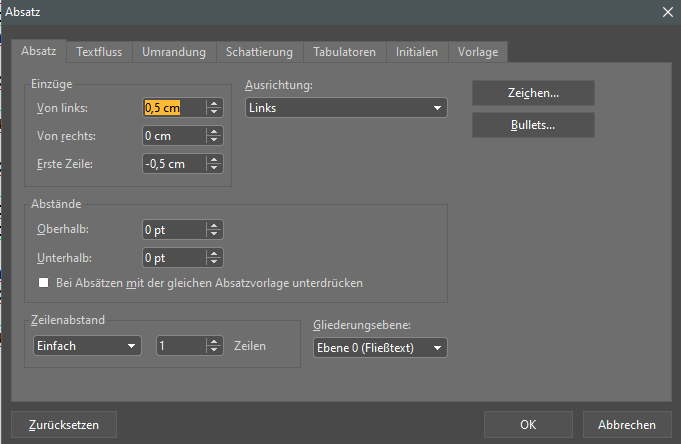Enable suppress spacing for same paragraph style checkbox
Screen dimensions: 681x444
tap(44, 283)
